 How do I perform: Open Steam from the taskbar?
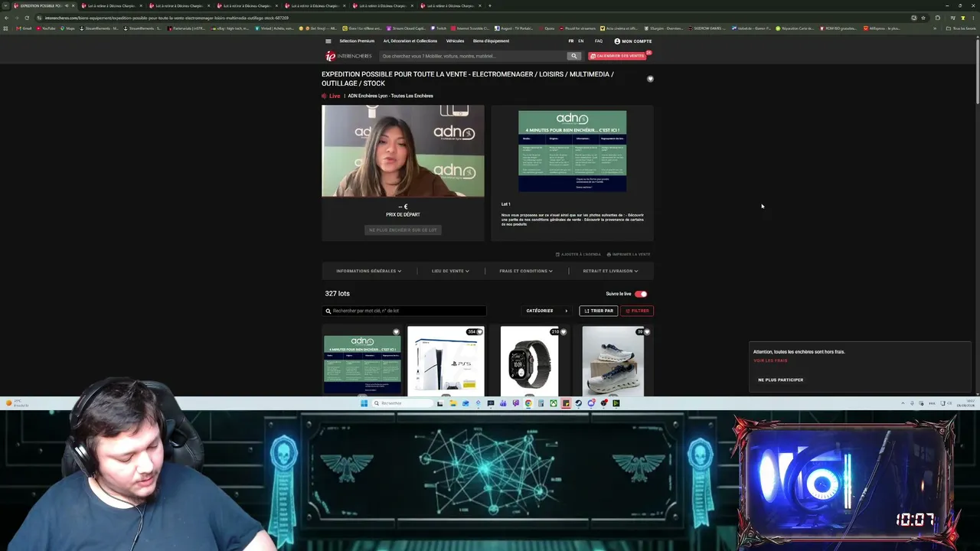tap(578, 403)
